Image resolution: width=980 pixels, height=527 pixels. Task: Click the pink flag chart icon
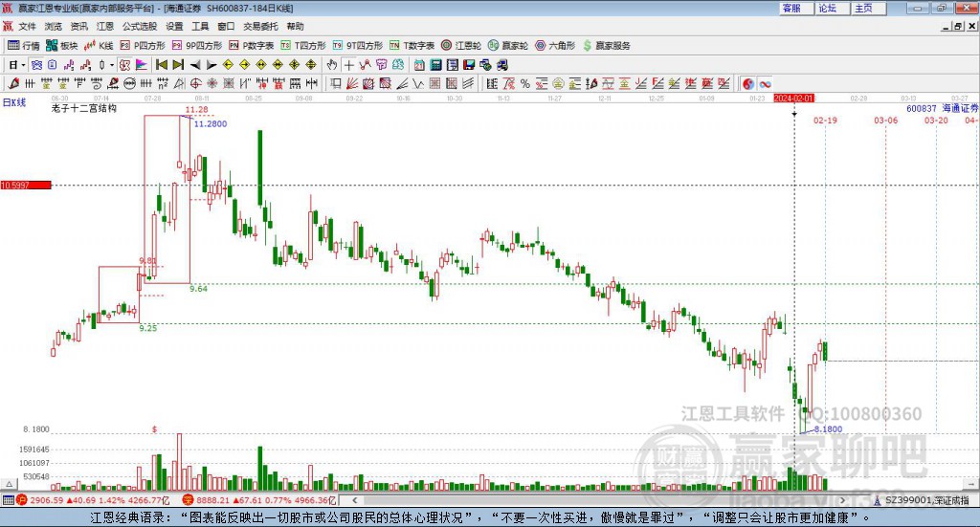click(x=142, y=65)
